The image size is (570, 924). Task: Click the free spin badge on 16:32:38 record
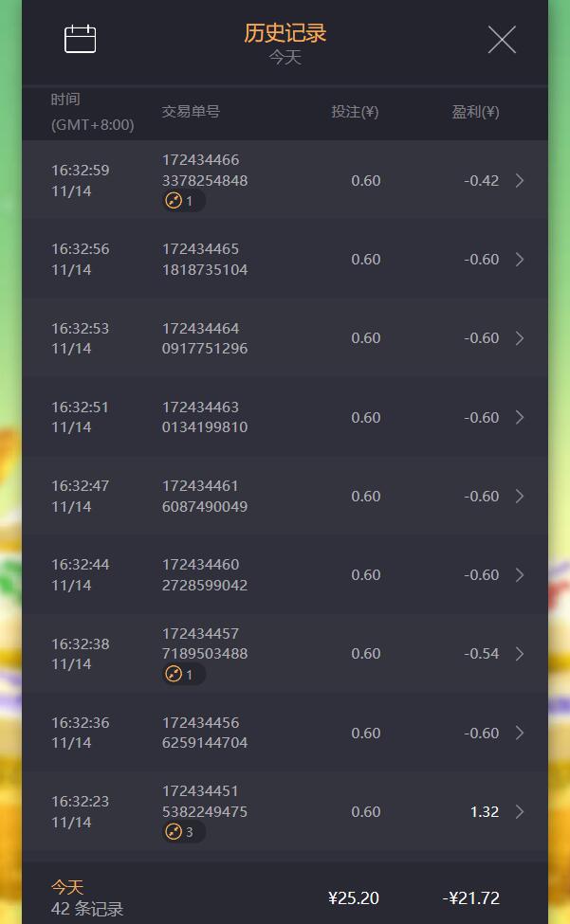(x=180, y=674)
